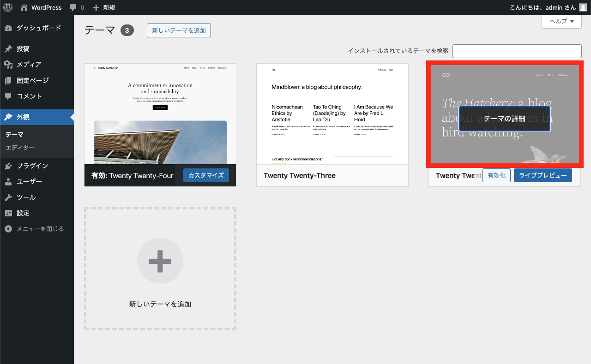Click the 設定 sliders icon

pos(8,213)
